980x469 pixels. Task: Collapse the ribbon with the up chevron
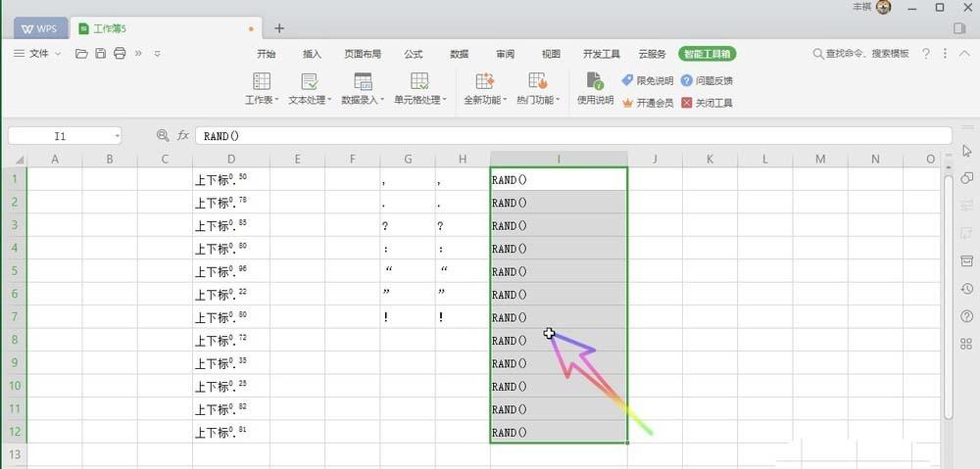964,54
